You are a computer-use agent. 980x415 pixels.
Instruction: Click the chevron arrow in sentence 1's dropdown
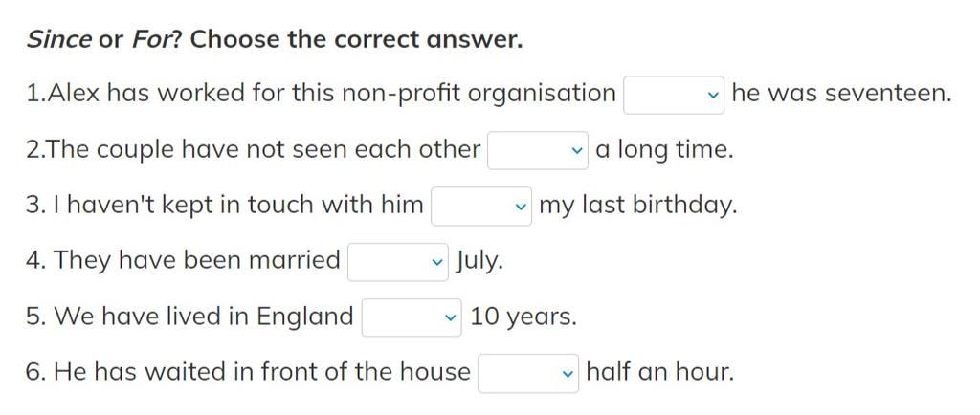click(712, 96)
